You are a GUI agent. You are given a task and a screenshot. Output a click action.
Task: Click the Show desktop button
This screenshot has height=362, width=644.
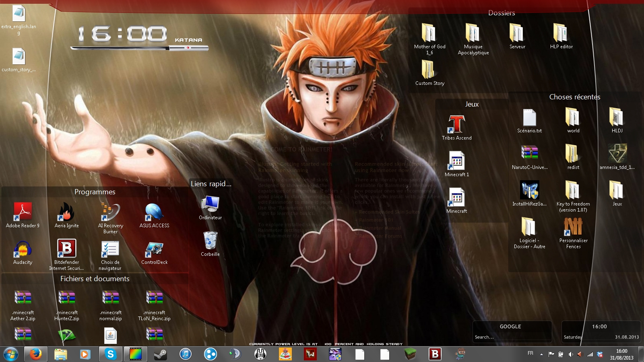tap(641, 354)
